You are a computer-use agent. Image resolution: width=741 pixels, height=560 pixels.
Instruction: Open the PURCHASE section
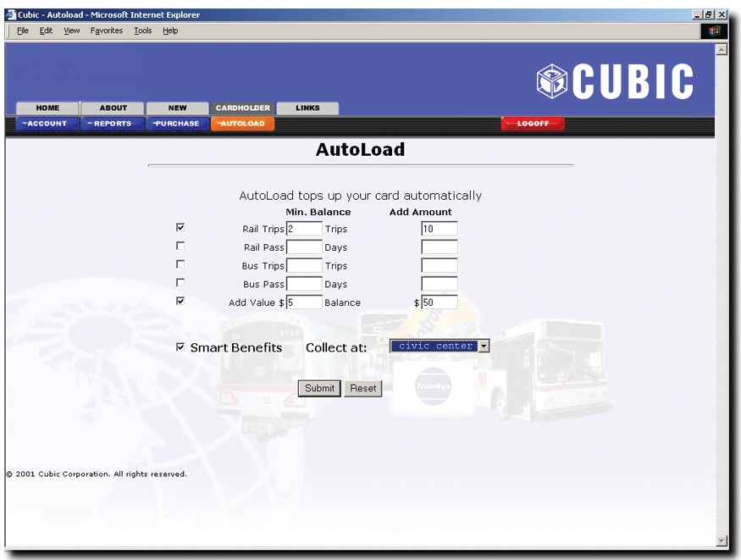click(177, 123)
